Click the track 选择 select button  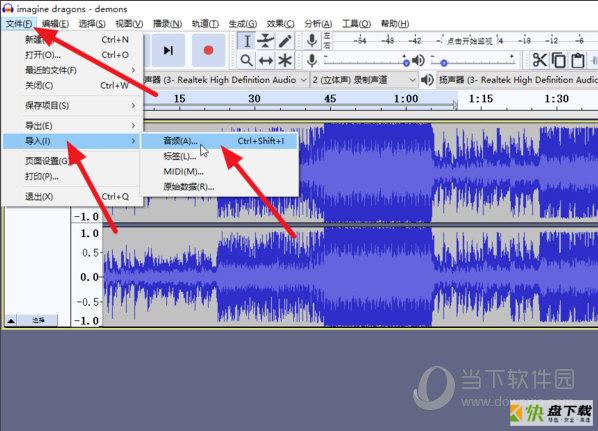[38, 320]
